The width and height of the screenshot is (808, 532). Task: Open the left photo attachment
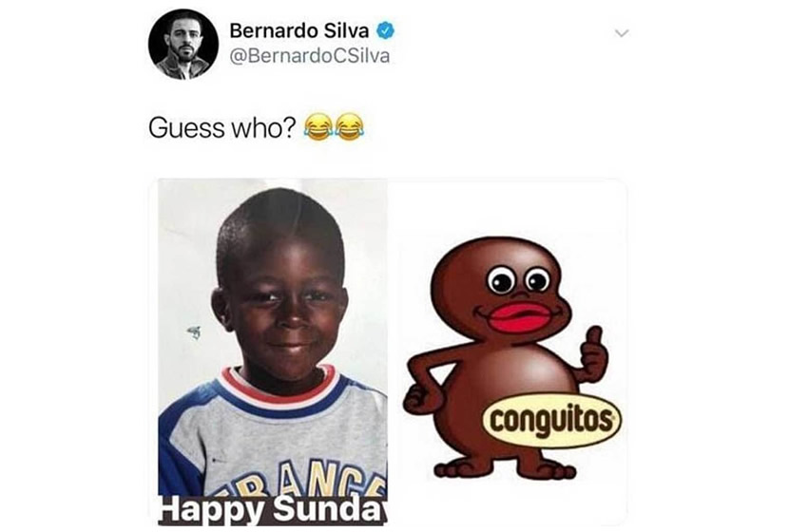(x=273, y=351)
